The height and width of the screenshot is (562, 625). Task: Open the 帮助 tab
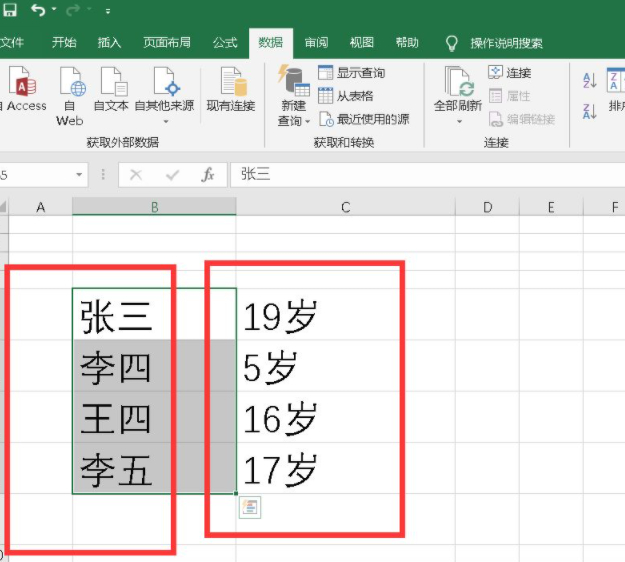pyautogui.click(x=407, y=42)
